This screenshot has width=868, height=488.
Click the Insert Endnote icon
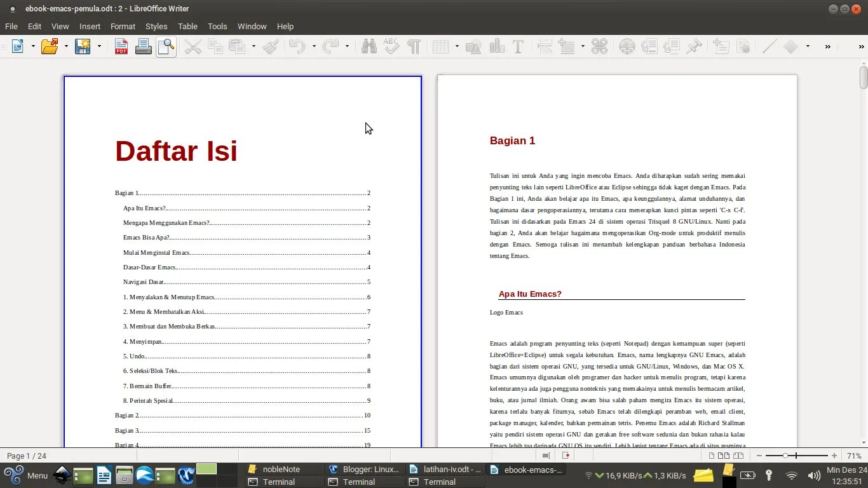672,46
